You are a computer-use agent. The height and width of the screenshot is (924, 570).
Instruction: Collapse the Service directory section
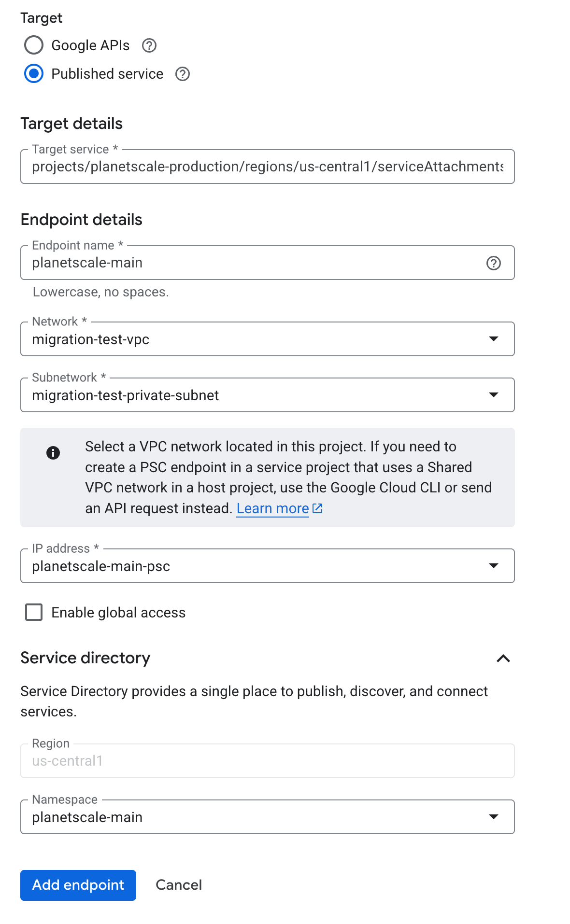(503, 658)
